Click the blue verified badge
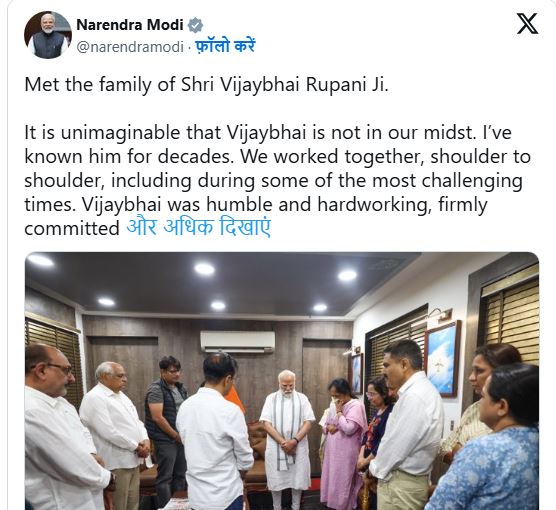This screenshot has width=556, height=510. pyautogui.click(x=195, y=25)
